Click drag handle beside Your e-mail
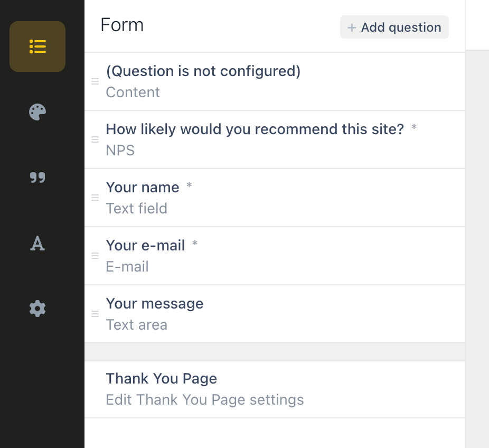Screen dimensions: 489x448 coord(95,256)
